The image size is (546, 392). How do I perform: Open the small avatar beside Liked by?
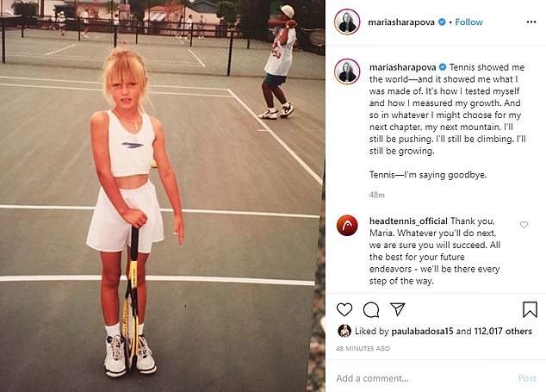344,331
